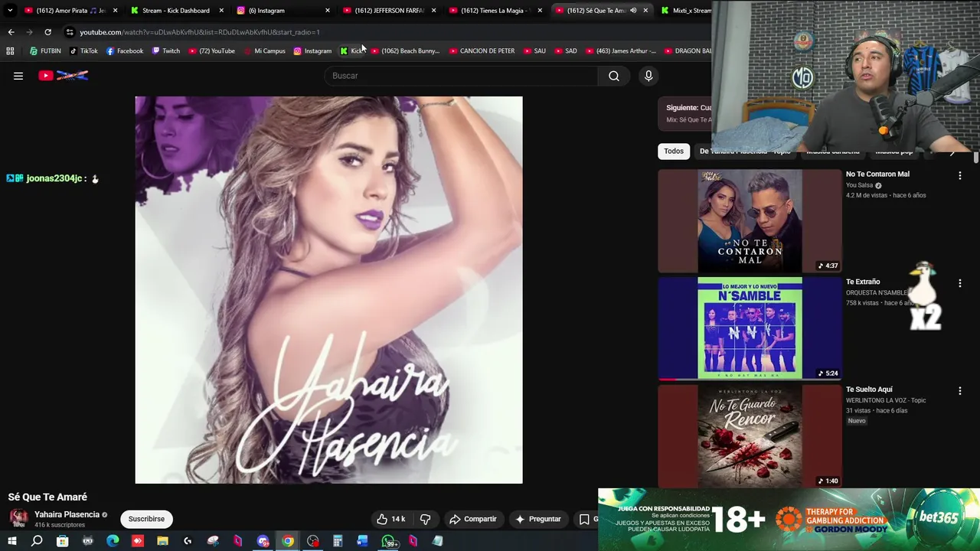This screenshot has height=551, width=980.
Task: Click the No Te Suelto Aquí title
Action: pos(869,389)
